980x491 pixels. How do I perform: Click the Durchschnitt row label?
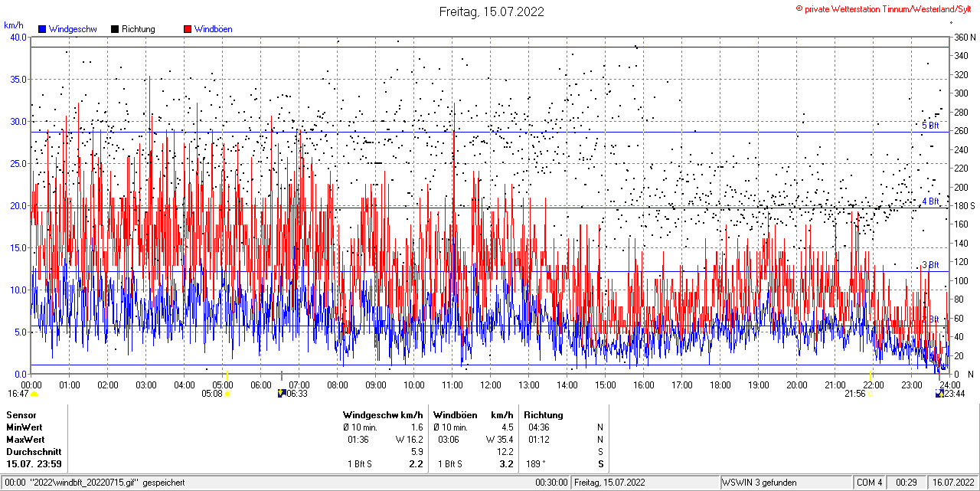(x=32, y=452)
